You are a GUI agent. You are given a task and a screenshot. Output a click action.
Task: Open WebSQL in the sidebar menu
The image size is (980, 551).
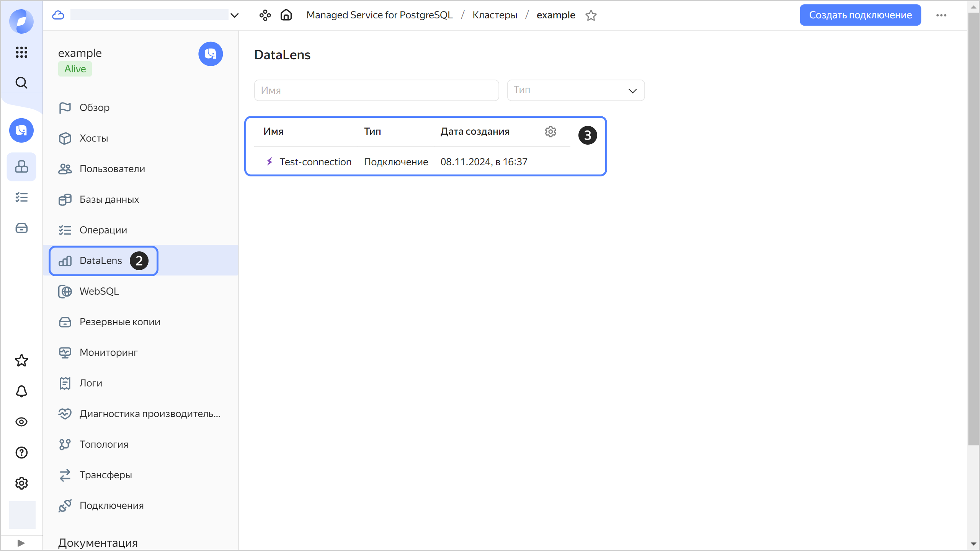pos(99,291)
